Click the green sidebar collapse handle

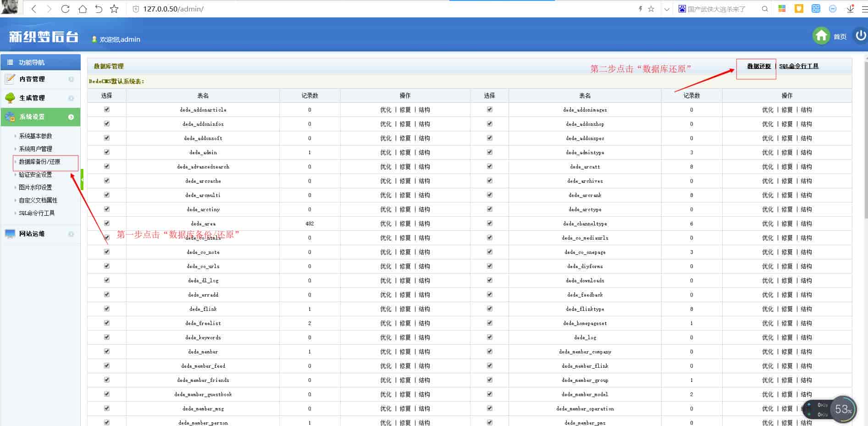click(82, 179)
